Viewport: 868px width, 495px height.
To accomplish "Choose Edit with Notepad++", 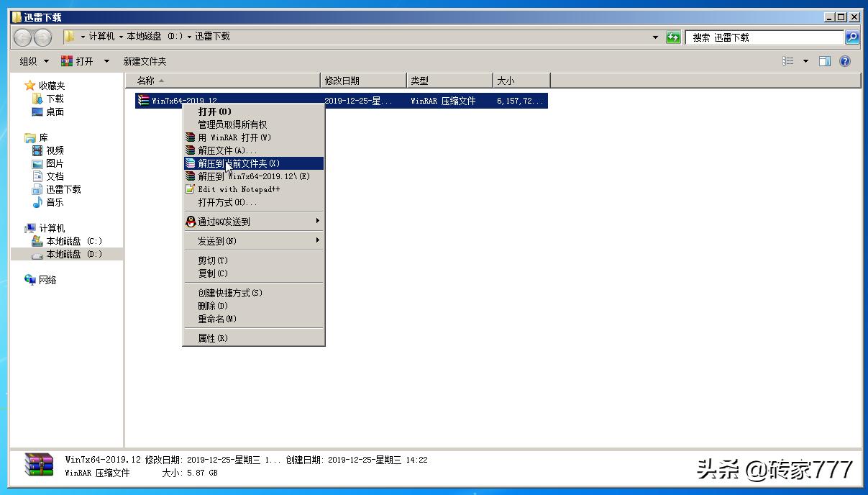I will point(253,189).
